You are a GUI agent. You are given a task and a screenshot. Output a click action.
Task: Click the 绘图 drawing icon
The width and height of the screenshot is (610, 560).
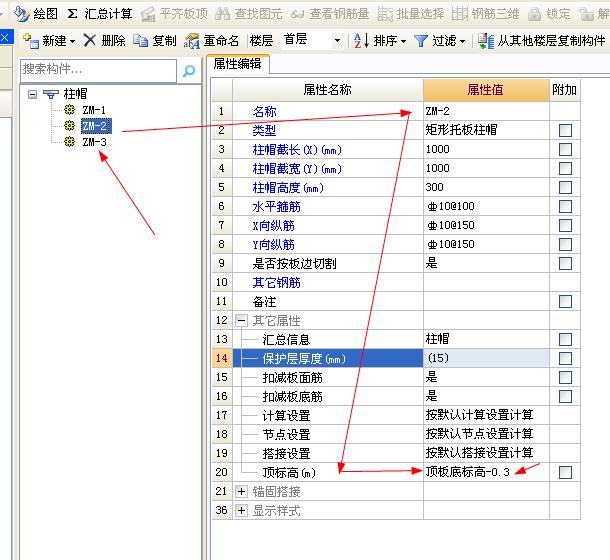[21, 14]
